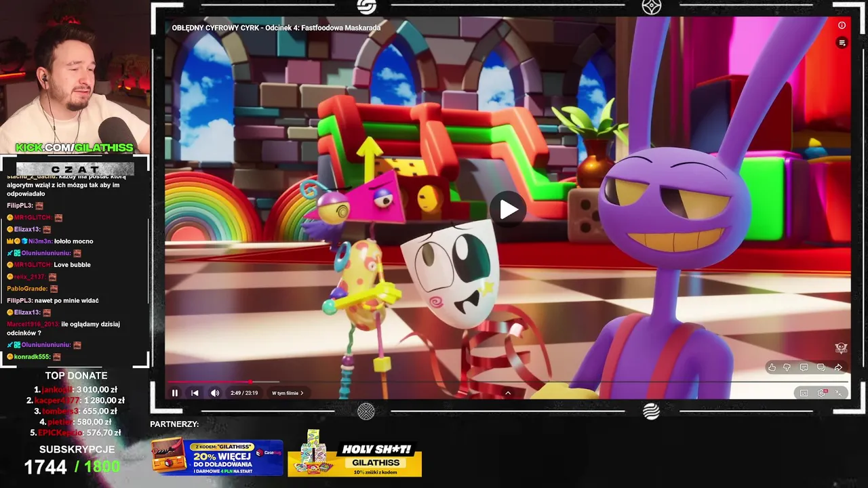Share the video using the arrow icon
868x488 pixels.
838,368
